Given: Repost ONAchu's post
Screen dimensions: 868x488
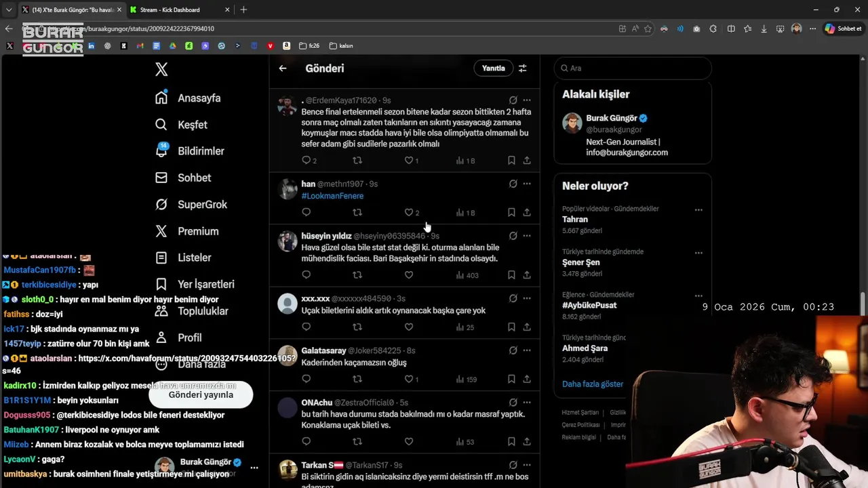Looking at the screenshot, I should coord(357,441).
